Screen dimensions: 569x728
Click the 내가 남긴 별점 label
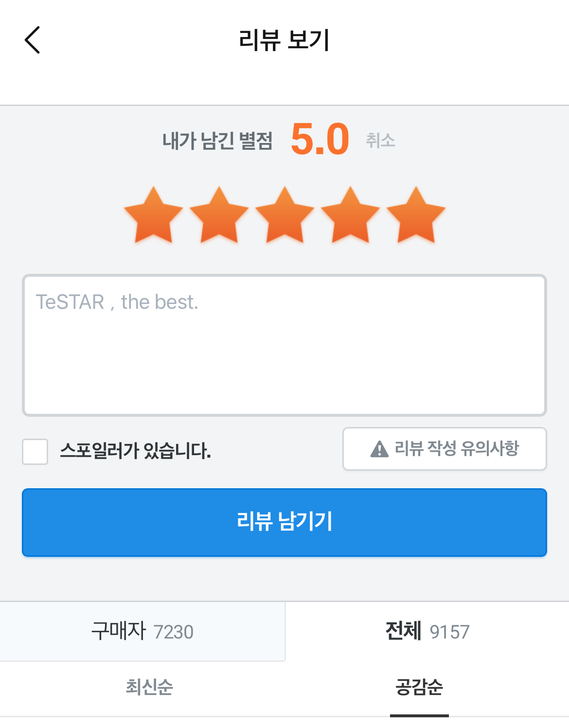click(217, 141)
